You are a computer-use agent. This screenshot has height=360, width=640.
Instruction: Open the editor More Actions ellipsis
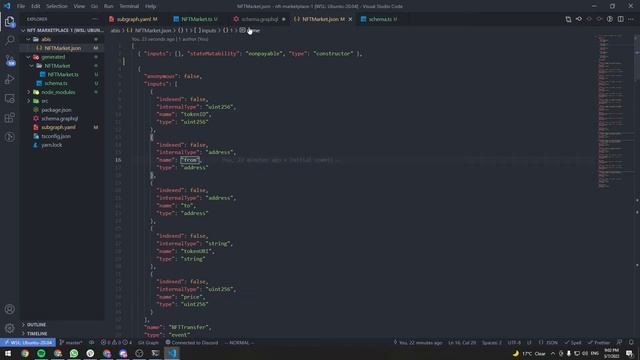(631, 19)
